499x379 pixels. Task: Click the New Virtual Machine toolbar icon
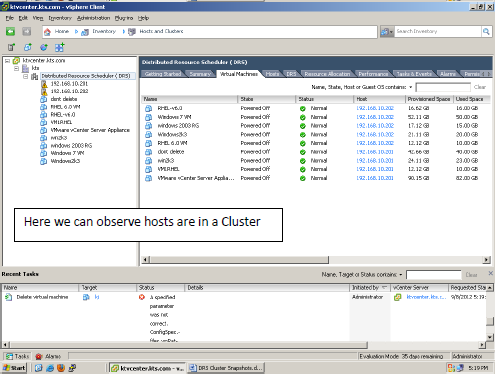tap(11, 48)
